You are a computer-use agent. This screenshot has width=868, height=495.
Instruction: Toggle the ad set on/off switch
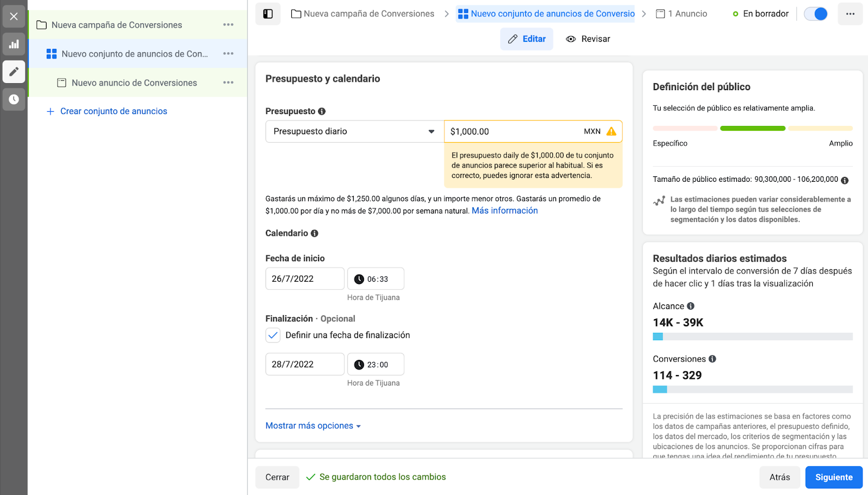(x=816, y=14)
